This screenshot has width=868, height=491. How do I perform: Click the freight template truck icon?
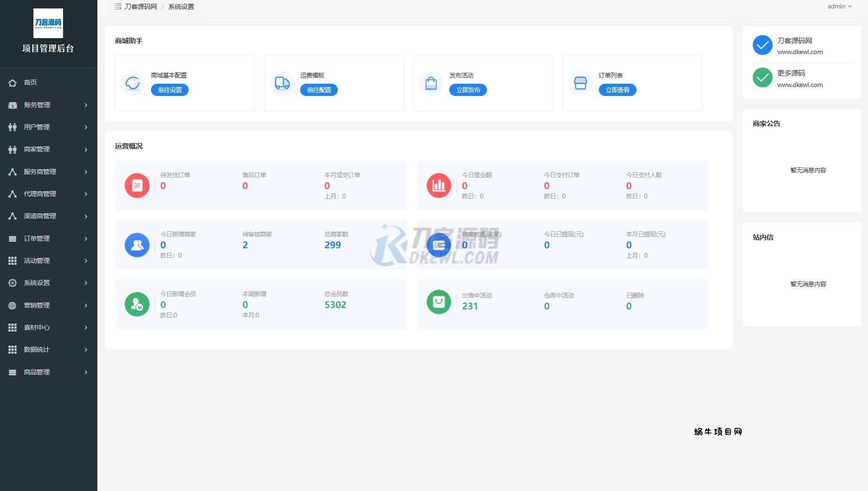click(x=282, y=83)
